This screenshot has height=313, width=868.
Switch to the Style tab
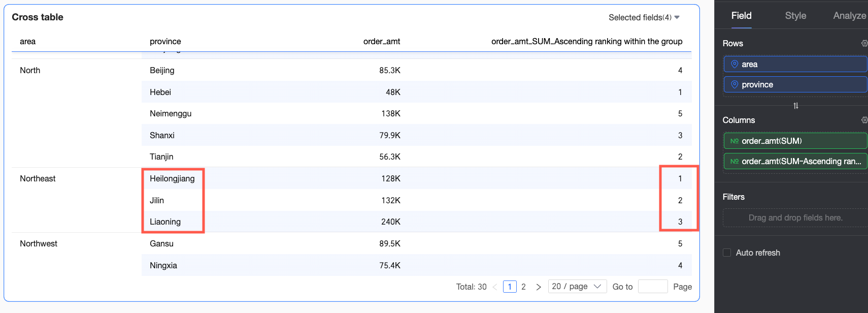(795, 16)
